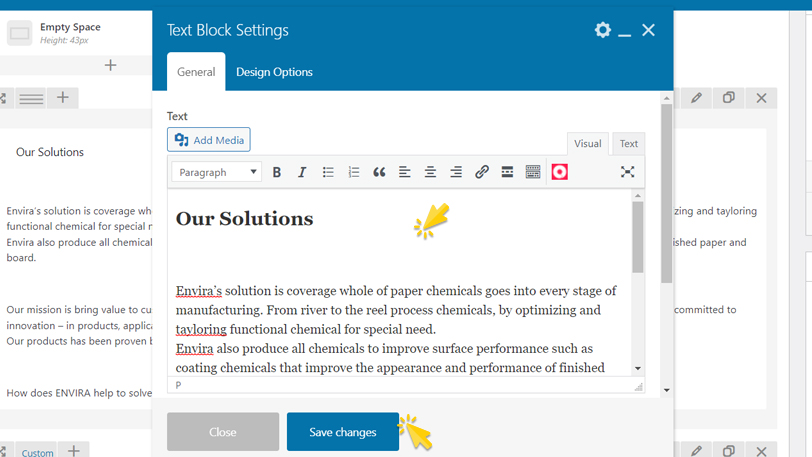
Task: Toggle bold formatting in editor toolbar
Action: coord(277,172)
